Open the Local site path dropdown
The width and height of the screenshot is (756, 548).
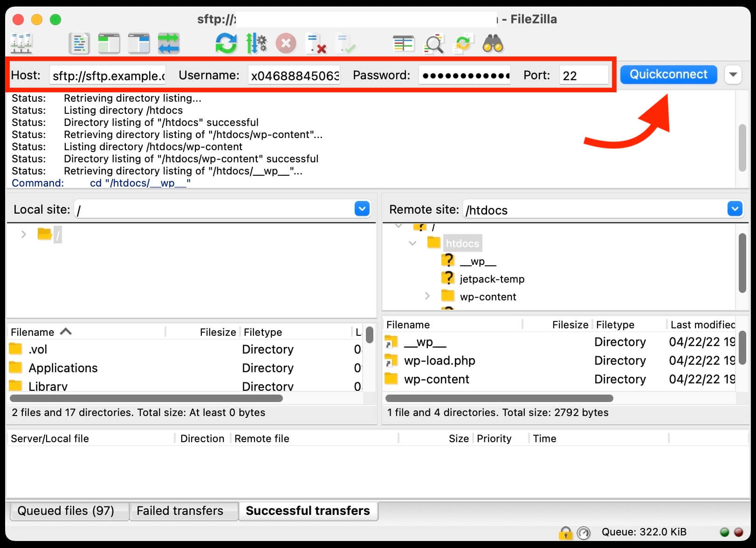click(362, 209)
